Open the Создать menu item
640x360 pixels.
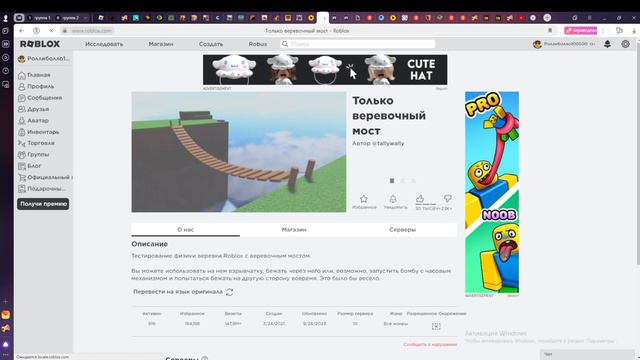[211, 44]
